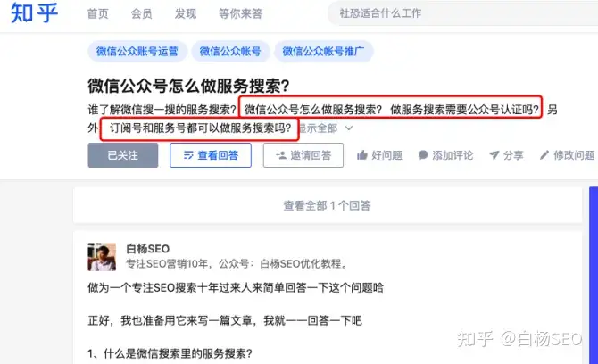Go to the 首页 tab
Viewport: 598px width, 364px height.
[97, 13]
